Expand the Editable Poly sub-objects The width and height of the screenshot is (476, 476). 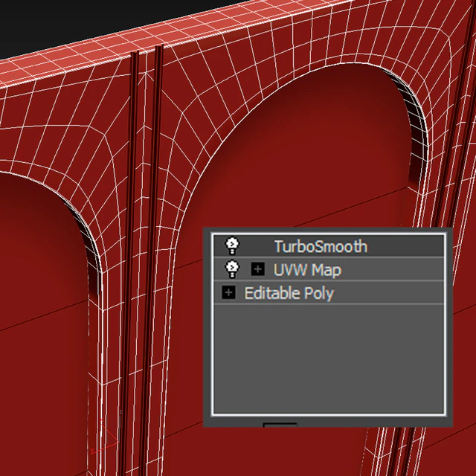point(228,292)
